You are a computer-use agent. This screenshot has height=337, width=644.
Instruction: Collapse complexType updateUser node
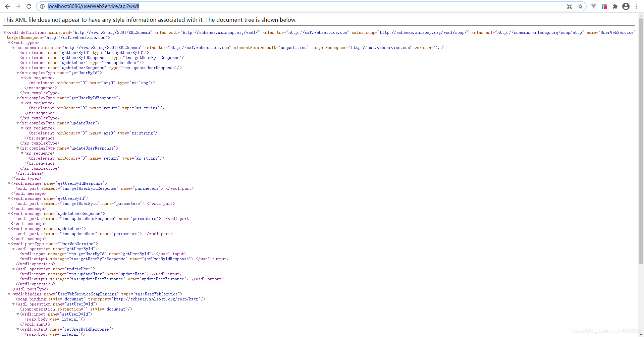coord(18,123)
